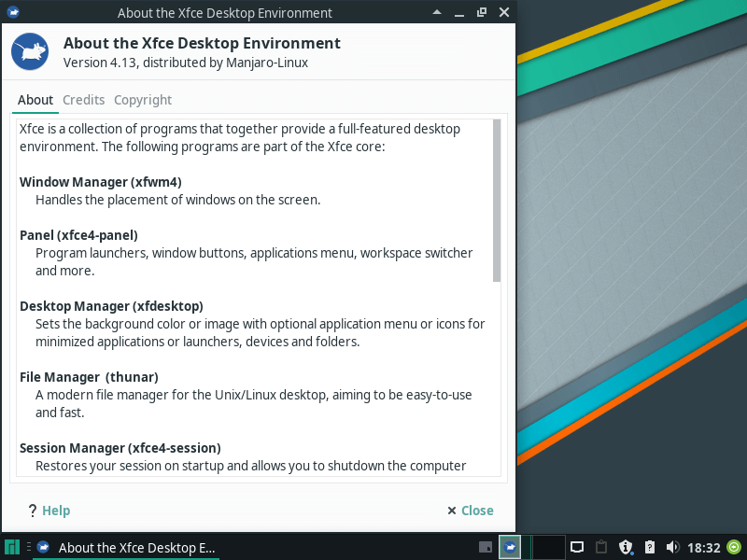
Task: Open the Copyright tab
Action: coord(143,100)
